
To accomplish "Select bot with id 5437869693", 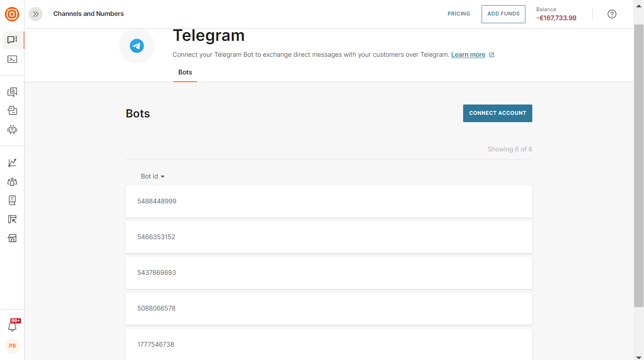I will [329, 273].
